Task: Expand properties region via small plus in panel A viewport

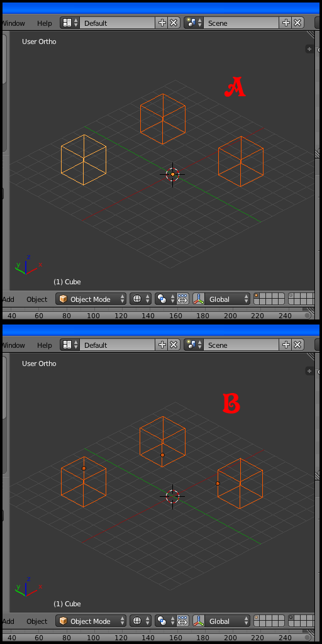Action: point(309,49)
